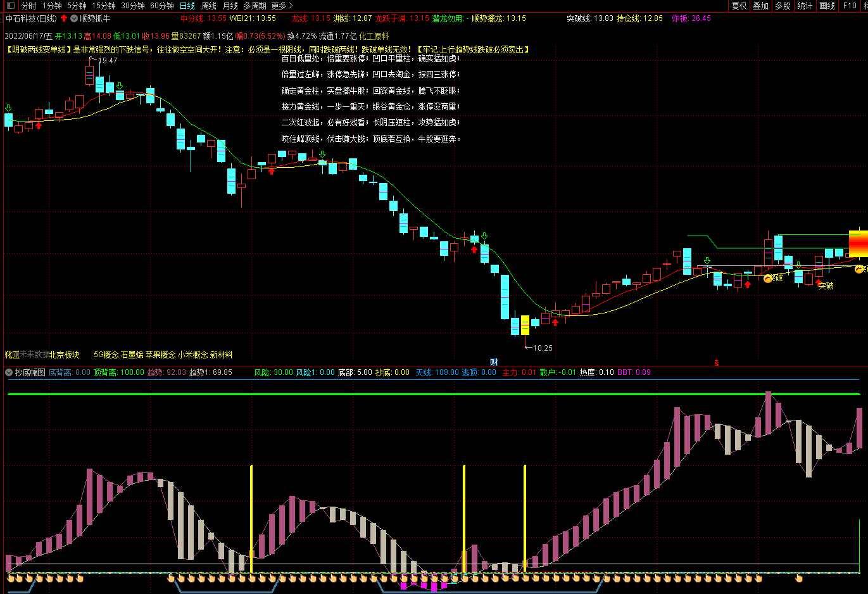Open the 多周期 multi-period view
The width and height of the screenshot is (868, 594).
tap(255, 6)
